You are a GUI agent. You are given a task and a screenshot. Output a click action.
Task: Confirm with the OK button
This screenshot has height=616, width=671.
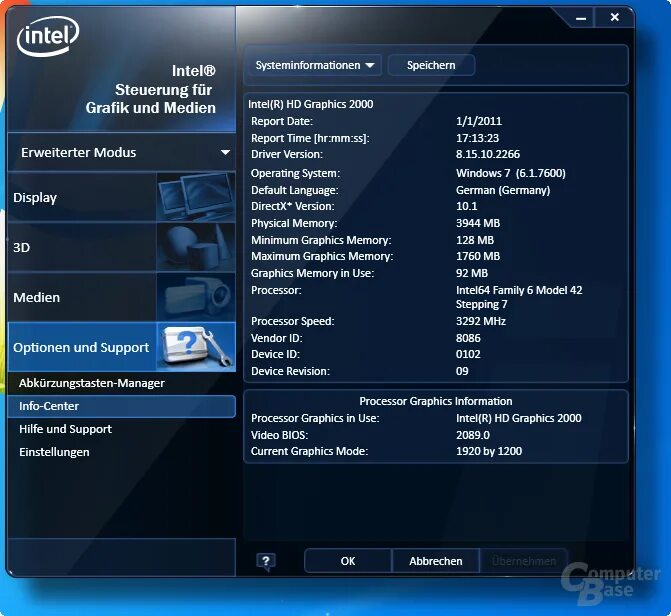pyautogui.click(x=347, y=561)
